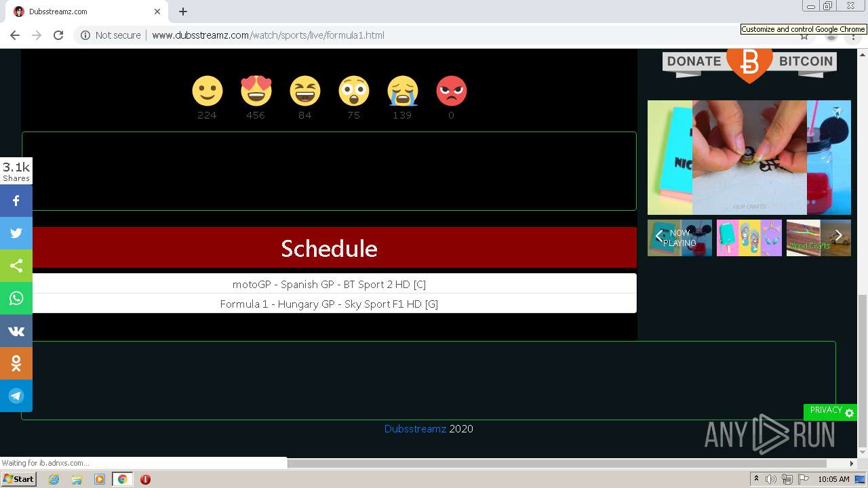Launch Internet Explorer from taskbar
The width and height of the screenshot is (868, 488).
pyautogui.click(x=54, y=479)
